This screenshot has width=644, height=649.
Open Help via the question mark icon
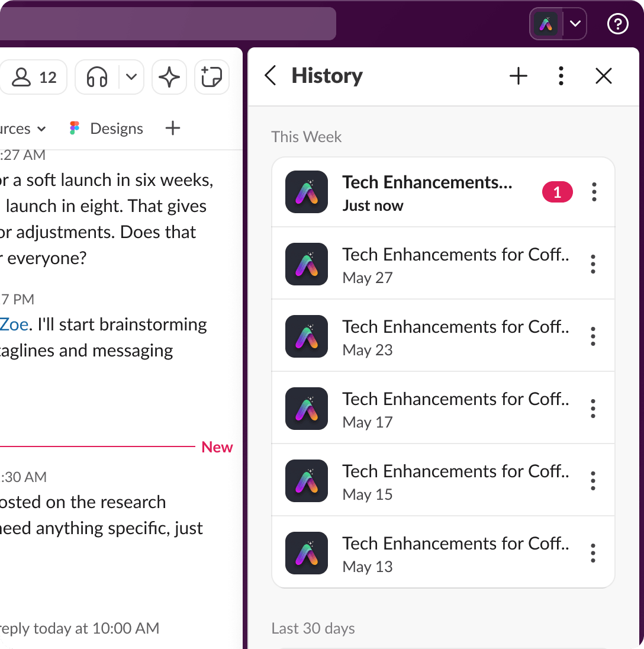coord(617,24)
